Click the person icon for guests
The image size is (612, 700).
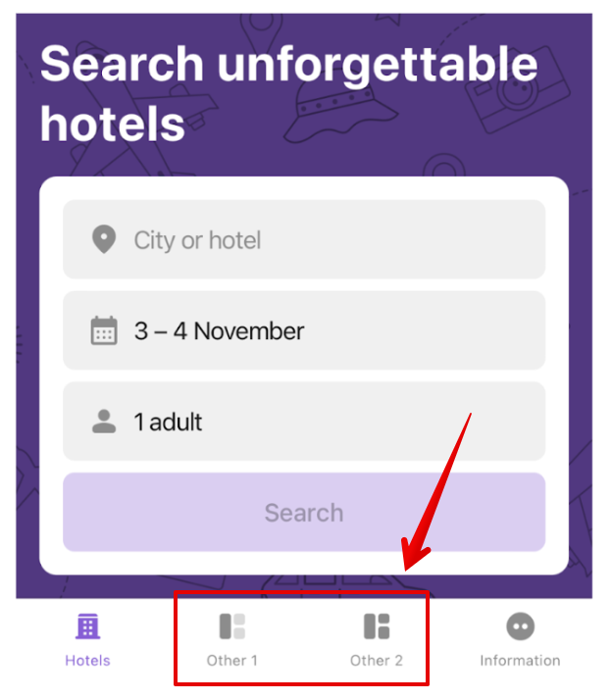(104, 421)
